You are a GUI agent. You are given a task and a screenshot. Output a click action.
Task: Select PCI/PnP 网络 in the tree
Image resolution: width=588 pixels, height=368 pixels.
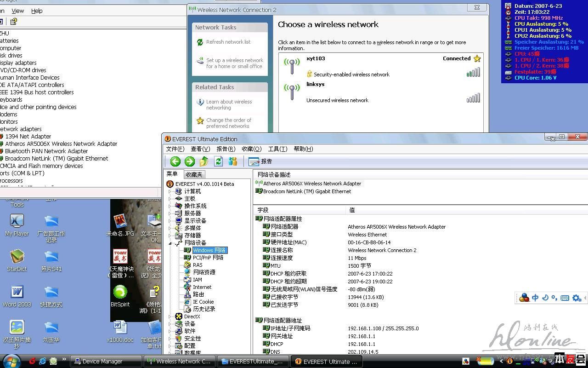click(x=208, y=258)
